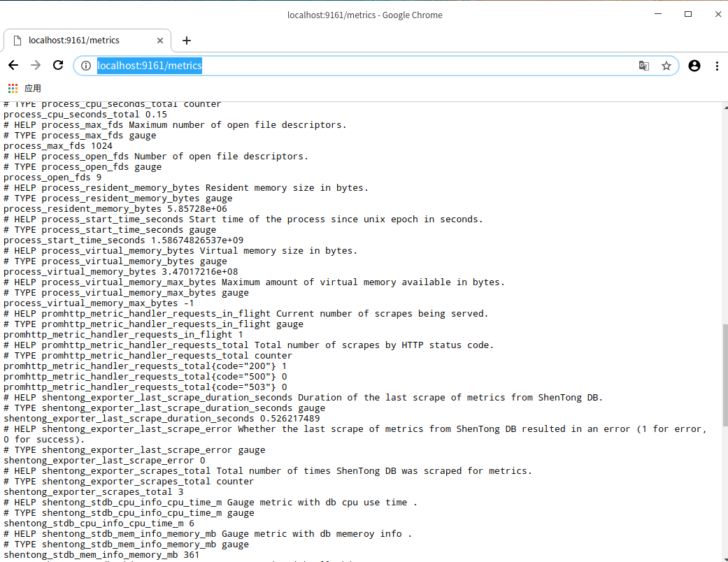
Task: View site information icon in address bar
Action: [86, 66]
